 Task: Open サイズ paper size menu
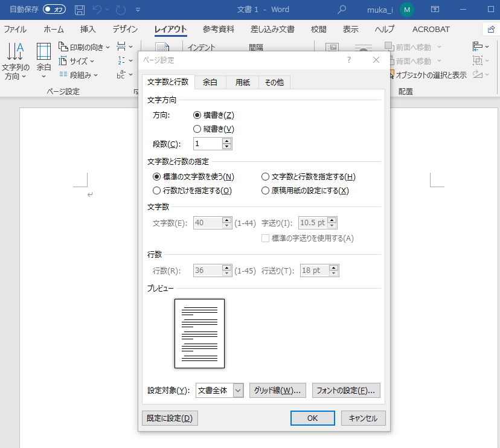pos(77,60)
